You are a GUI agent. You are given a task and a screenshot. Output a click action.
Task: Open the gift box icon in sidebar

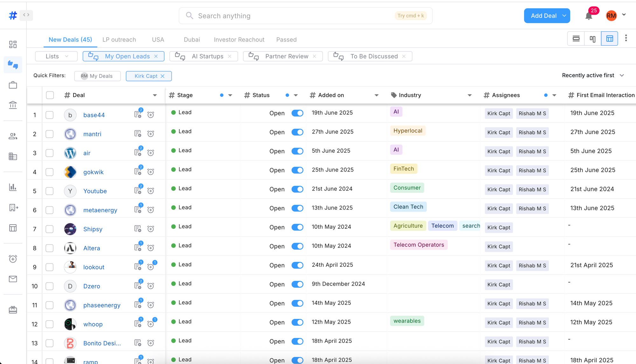[x=13, y=310]
